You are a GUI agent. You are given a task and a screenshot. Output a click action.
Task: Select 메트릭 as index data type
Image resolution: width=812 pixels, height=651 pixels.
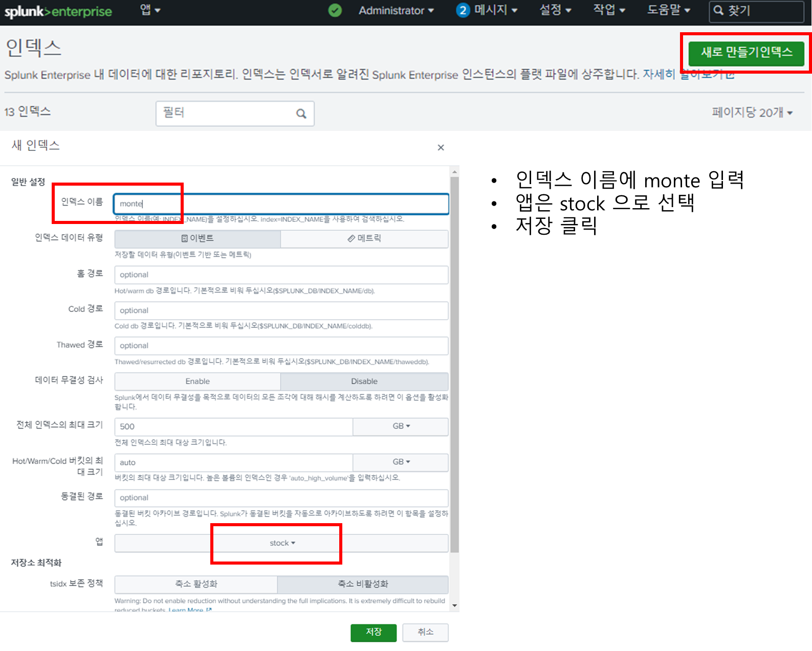pyautogui.click(x=364, y=239)
